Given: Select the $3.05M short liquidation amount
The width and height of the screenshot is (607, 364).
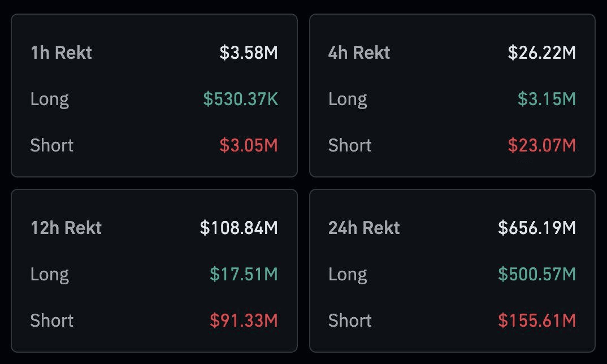Looking at the screenshot, I should pyautogui.click(x=249, y=146).
